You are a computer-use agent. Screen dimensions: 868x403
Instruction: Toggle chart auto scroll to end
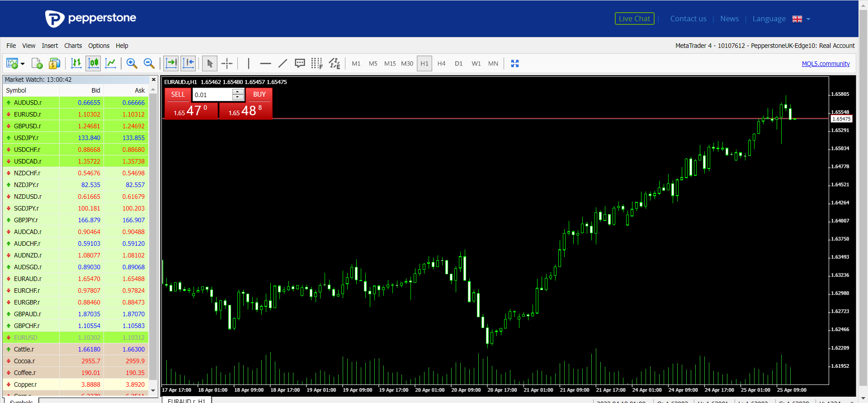171,64
